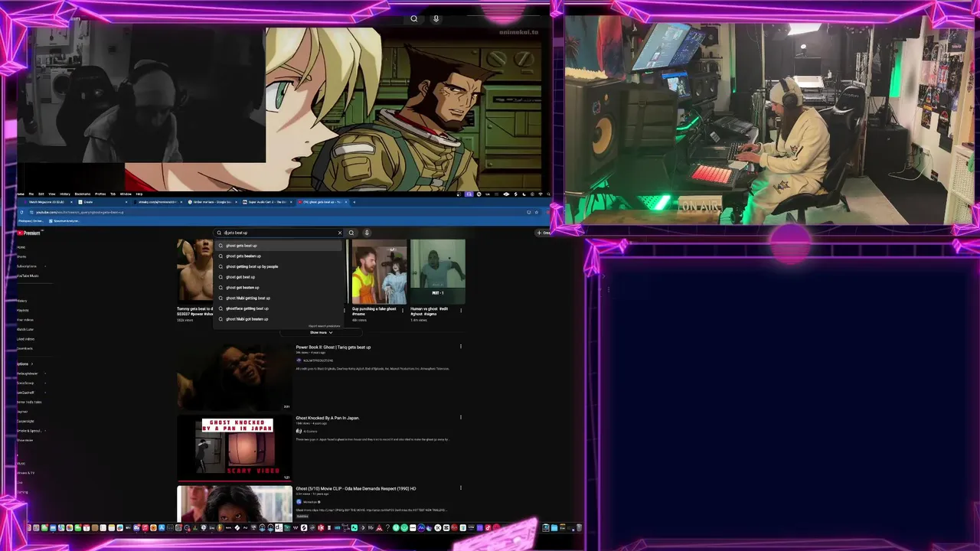Open the 'Human vs ghost' short thumbnail
This screenshot has width=980, height=551.
pyautogui.click(x=437, y=272)
